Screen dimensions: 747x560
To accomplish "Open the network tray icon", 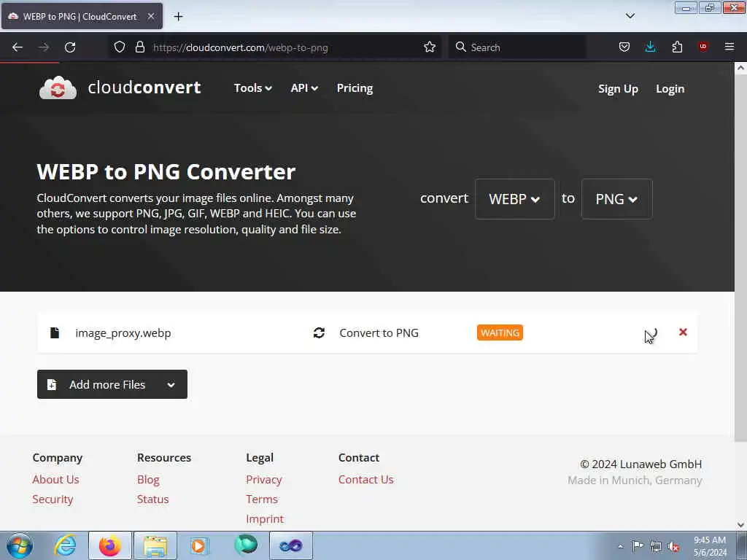I will (x=656, y=546).
